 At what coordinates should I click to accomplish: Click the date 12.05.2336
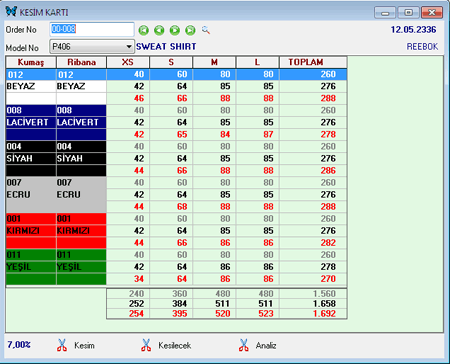[413, 30]
